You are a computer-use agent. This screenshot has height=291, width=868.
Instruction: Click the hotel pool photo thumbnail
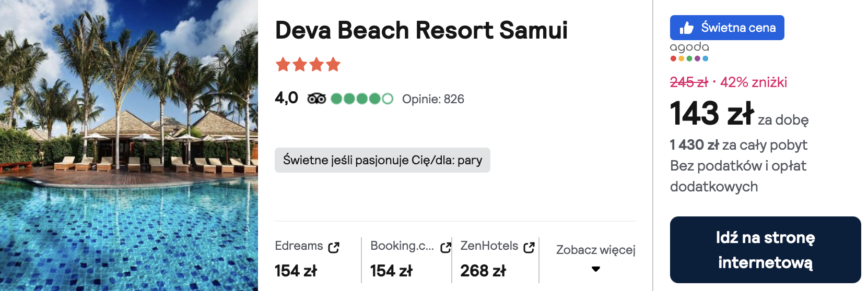(x=129, y=145)
